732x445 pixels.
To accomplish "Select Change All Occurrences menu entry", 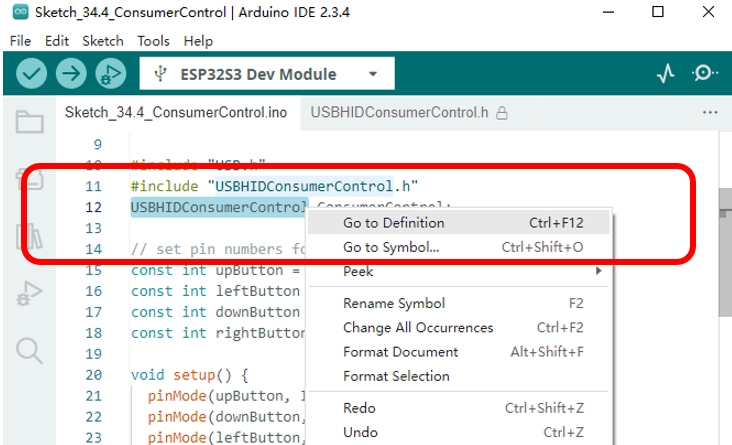I will [459, 328].
